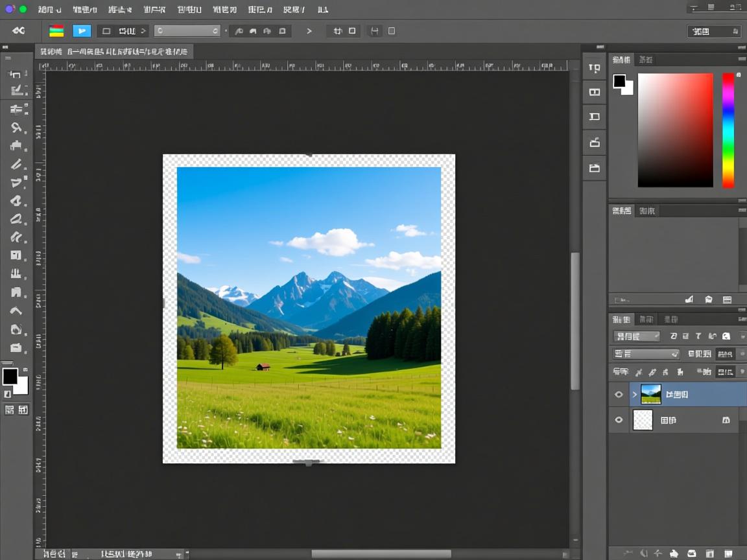Hide the landscape photo layer using its eye icon
Image resolution: width=747 pixels, height=560 pixels.
point(619,394)
